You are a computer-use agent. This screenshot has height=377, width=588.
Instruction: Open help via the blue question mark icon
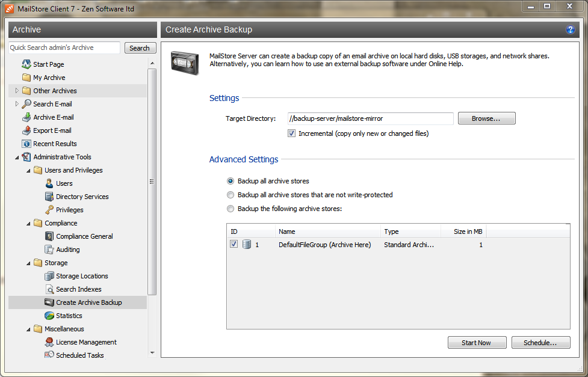tap(570, 29)
